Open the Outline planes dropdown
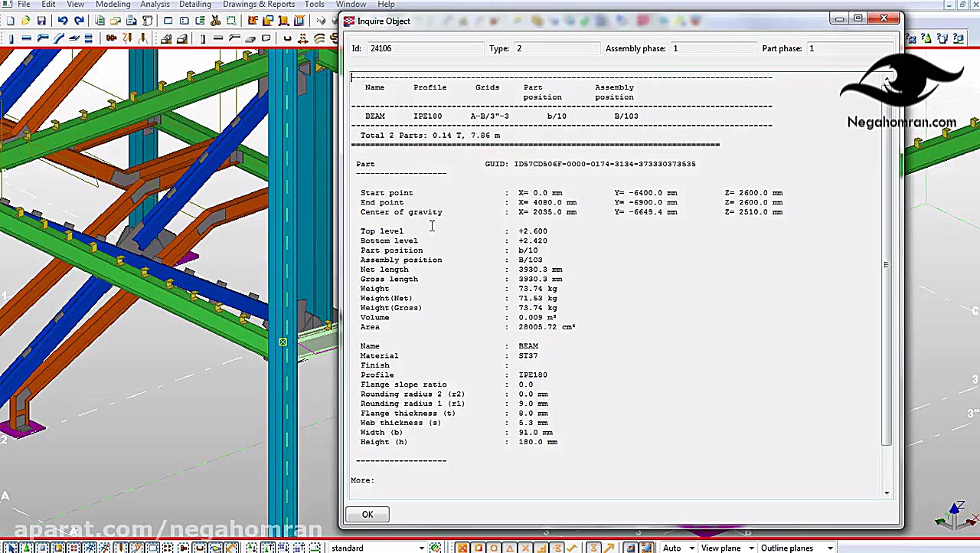Screen dimensions: 980x553 pos(797,548)
